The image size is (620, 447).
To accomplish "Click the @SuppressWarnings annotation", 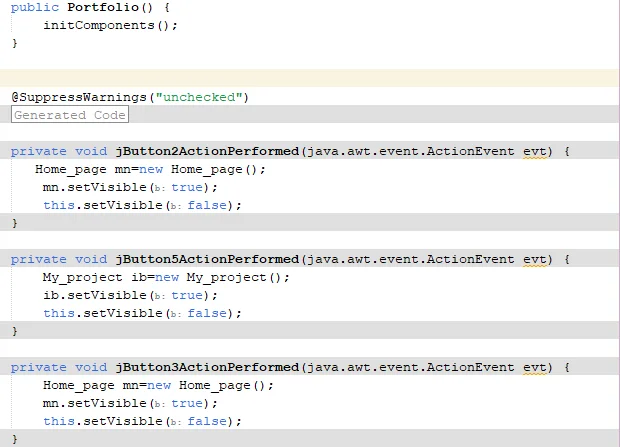I will click(130, 97).
